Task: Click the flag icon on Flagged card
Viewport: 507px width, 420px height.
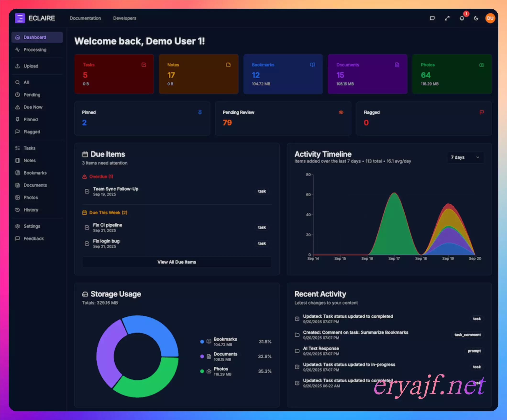Action: [481, 112]
